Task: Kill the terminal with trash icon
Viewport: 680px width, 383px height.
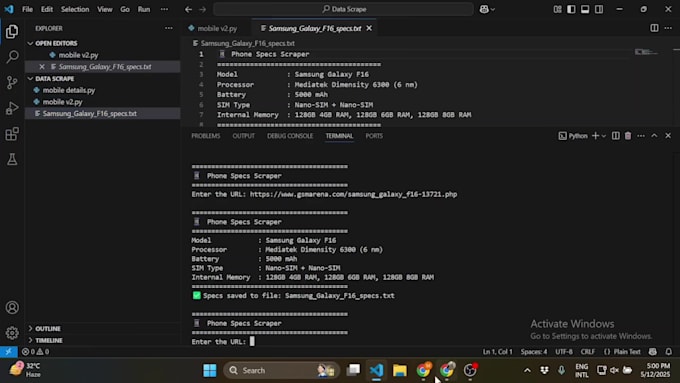Action: coord(628,136)
